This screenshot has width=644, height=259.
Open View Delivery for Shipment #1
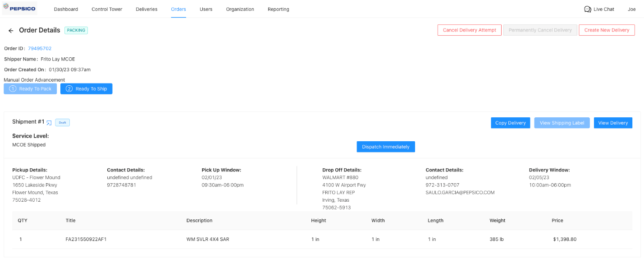(x=613, y=123)
